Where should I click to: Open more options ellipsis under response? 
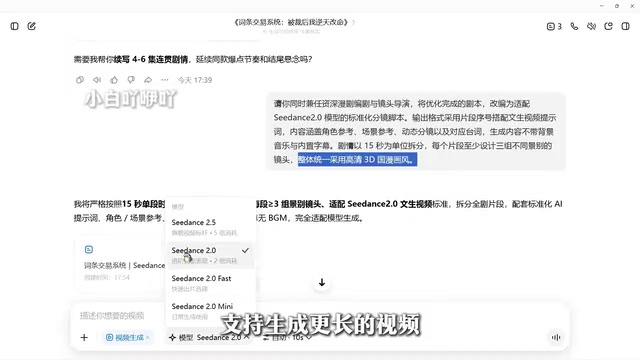tap(164, 80)
